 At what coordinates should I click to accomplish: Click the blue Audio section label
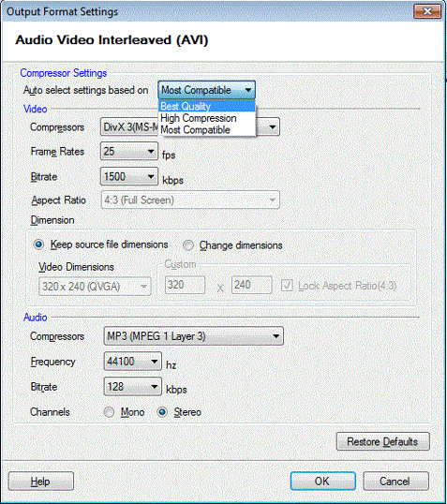pos(36,318)
